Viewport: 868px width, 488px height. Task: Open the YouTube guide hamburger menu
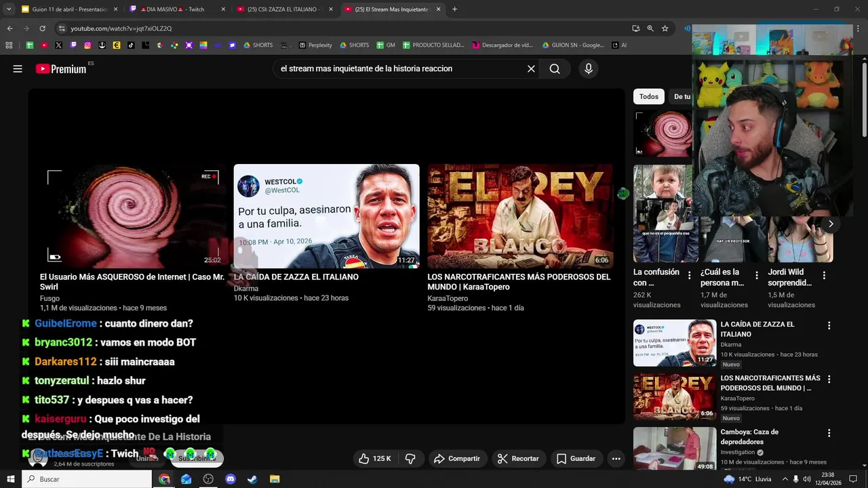[18, 68]
